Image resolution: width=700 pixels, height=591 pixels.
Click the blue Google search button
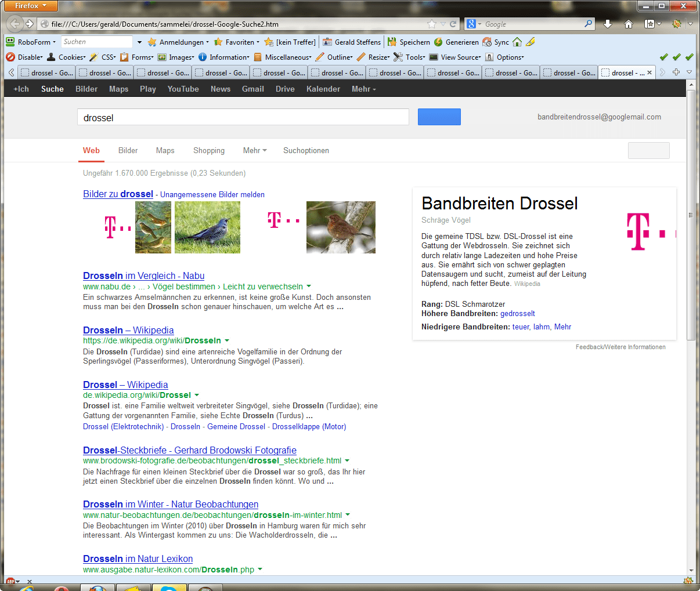(439, 117)
